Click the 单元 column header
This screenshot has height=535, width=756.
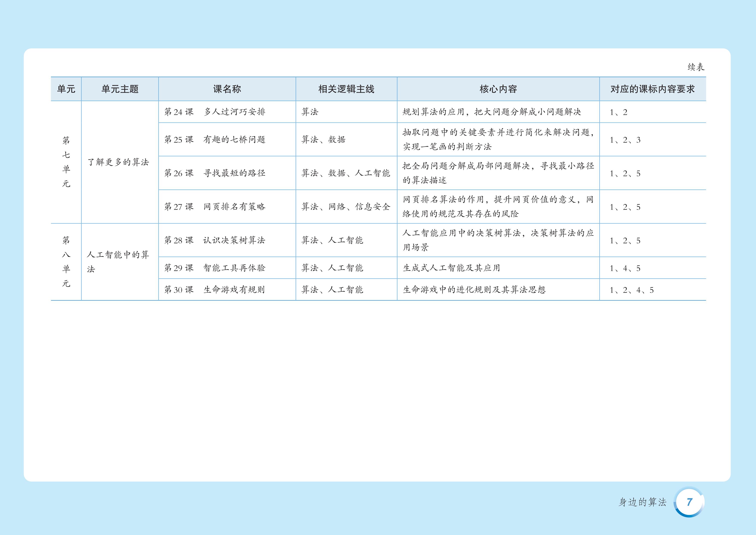66,89
